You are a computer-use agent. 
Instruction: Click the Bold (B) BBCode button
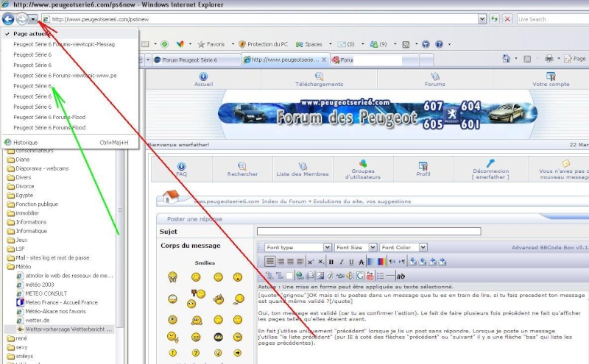tap(331, 262)
